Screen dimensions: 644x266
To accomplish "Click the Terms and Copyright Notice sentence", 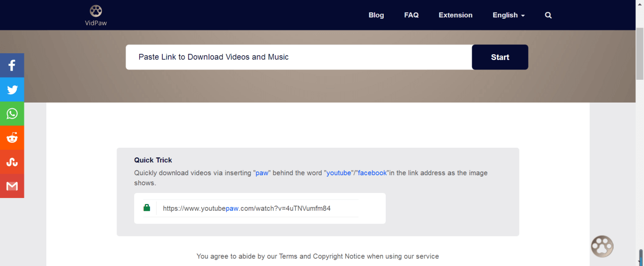I will pyautogui.click(x=318, y=256).
